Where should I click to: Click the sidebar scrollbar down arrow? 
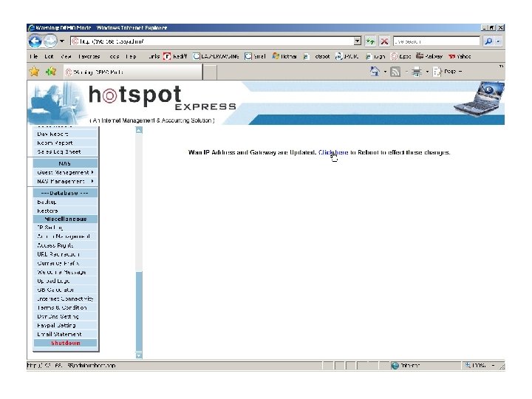(139, 355)
